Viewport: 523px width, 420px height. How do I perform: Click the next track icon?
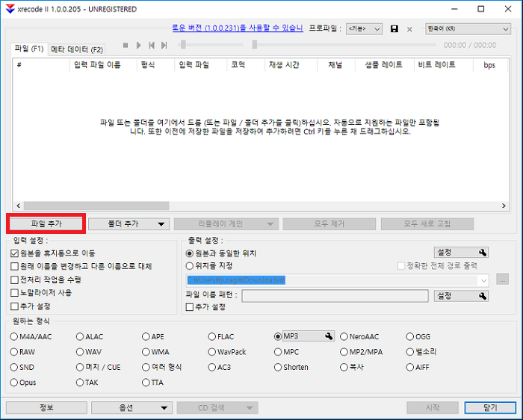[x=164, y=45]
